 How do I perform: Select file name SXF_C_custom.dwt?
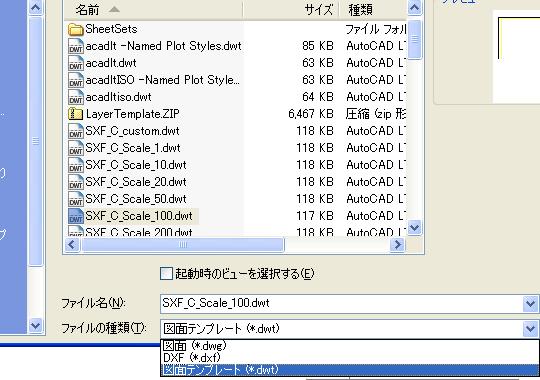pos(133,131)
